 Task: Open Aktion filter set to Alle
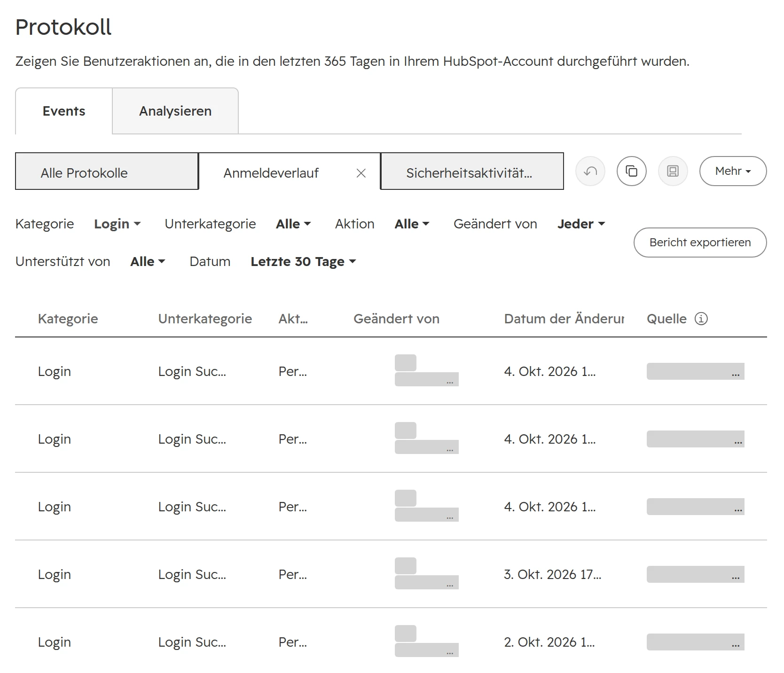click(412, 224)
